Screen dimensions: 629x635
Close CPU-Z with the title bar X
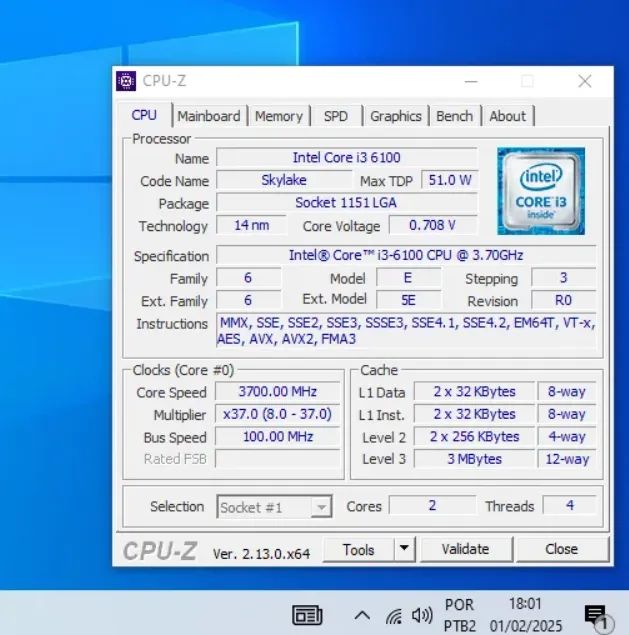tap(584, 81)
